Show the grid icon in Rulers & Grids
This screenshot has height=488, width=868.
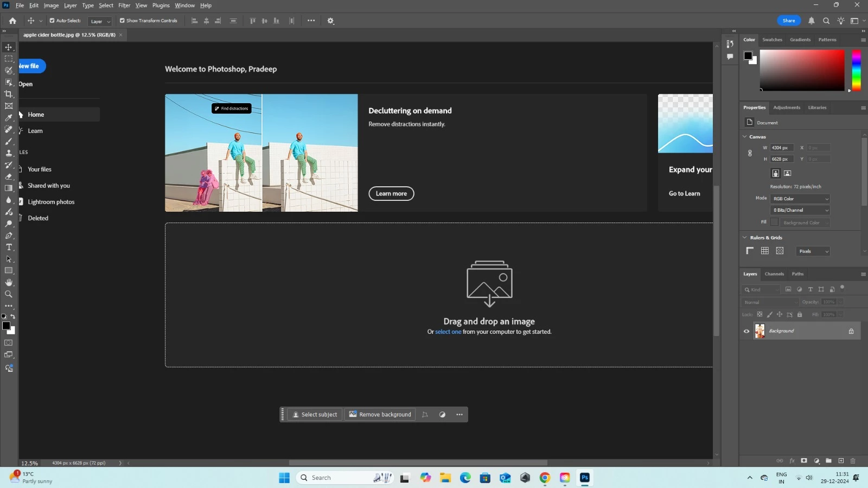(765, 251)
